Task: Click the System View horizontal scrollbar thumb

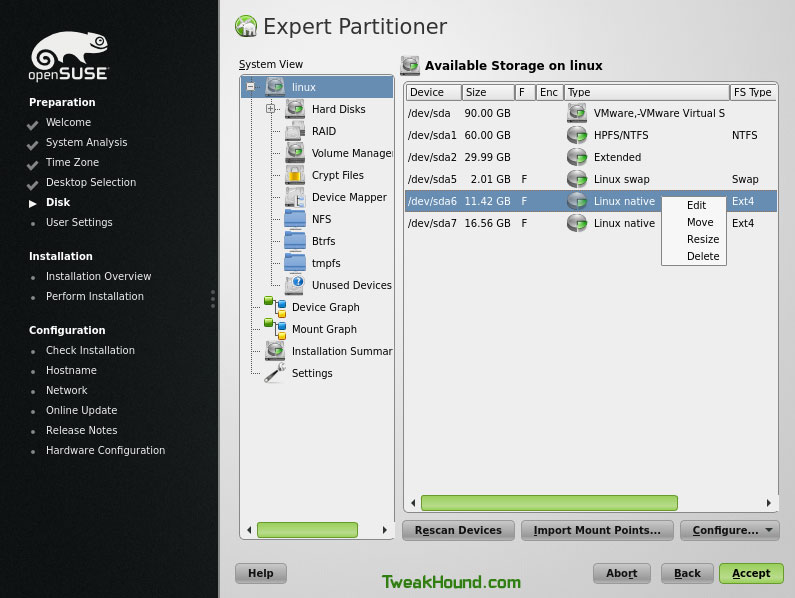Action: 307,530
